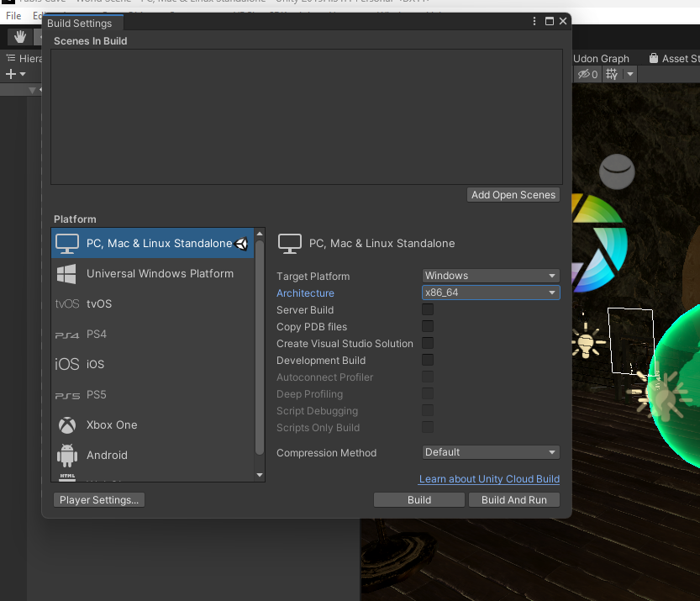700x601 pixels.
Task: Click the color wheel aperture gizmo
Action: (598, 243)
